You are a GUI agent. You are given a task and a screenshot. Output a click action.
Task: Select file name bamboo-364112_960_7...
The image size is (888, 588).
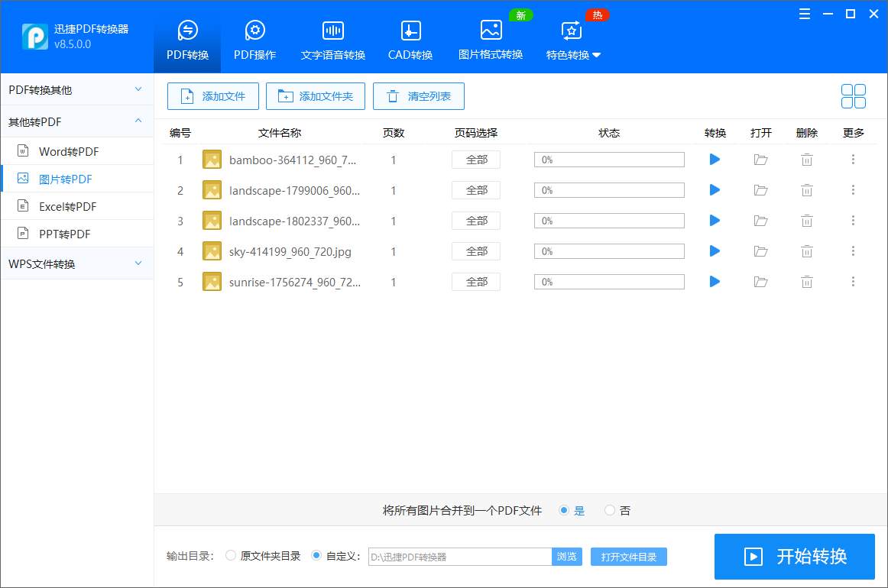click(x=293, y=160)
